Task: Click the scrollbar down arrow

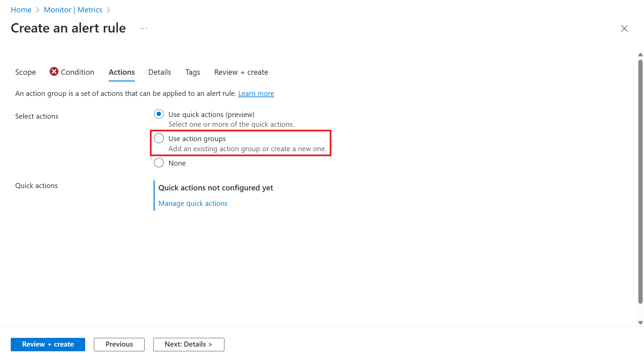Action: tap(640, 323)
